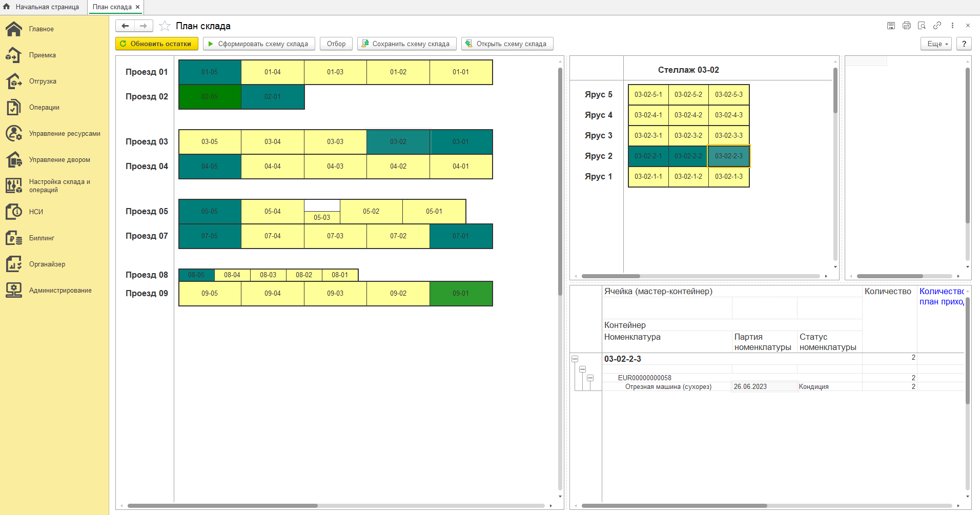
Task: Collapse the 03-02-2-3 tree row
Action: click(x=575, y=359)
